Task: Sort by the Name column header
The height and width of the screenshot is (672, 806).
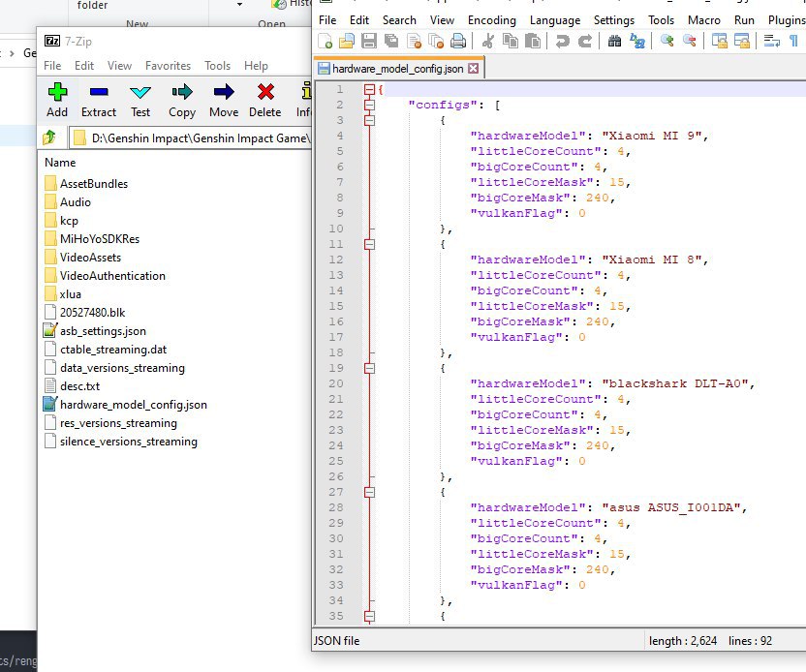Action: click(60, 163)
